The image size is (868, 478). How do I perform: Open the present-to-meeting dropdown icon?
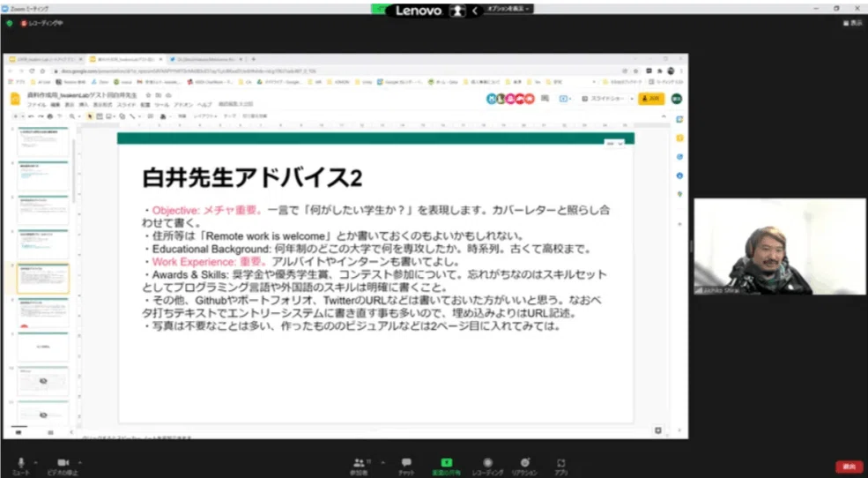pyautogui.click(x=564, y=99)
